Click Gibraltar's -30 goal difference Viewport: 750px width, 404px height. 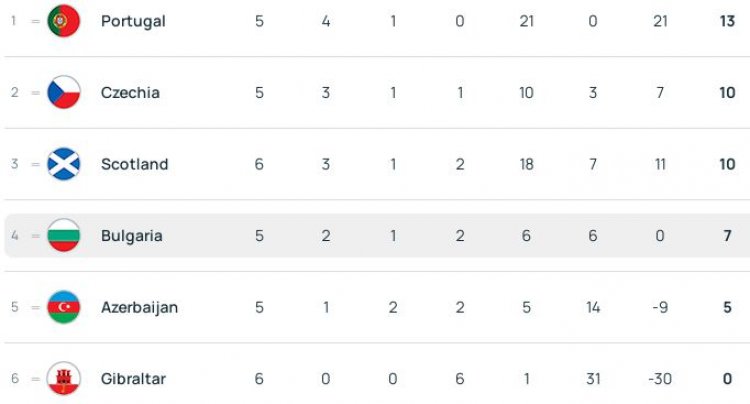click(659, 379)
